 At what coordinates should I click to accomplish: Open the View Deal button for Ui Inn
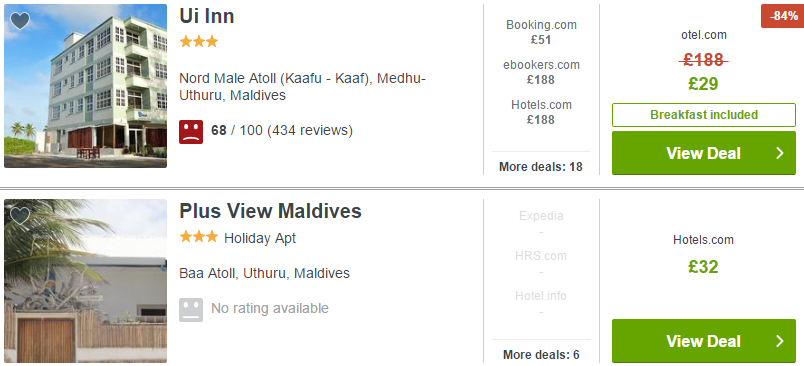pos(704,153)
